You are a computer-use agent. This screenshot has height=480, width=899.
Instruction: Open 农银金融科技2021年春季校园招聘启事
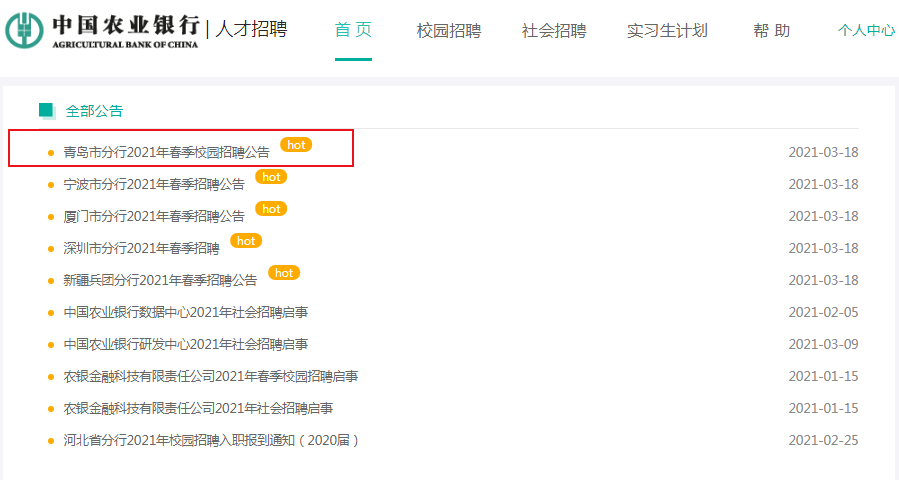click(x=210, y=377)
